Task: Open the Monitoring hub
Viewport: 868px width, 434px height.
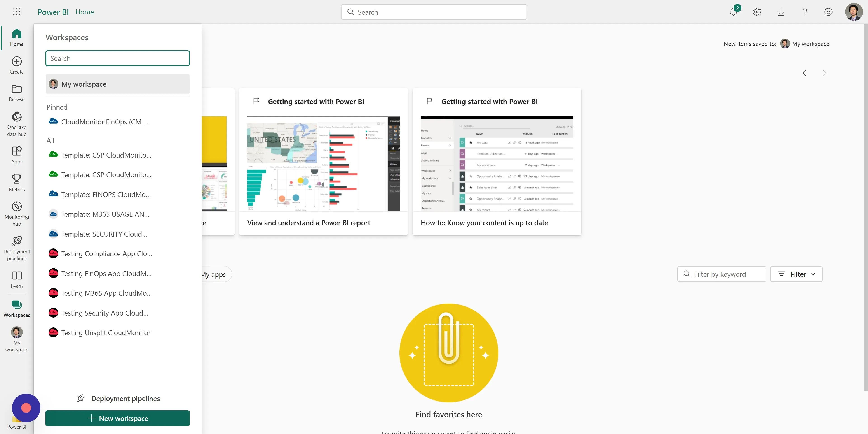Action: (16, 214)
